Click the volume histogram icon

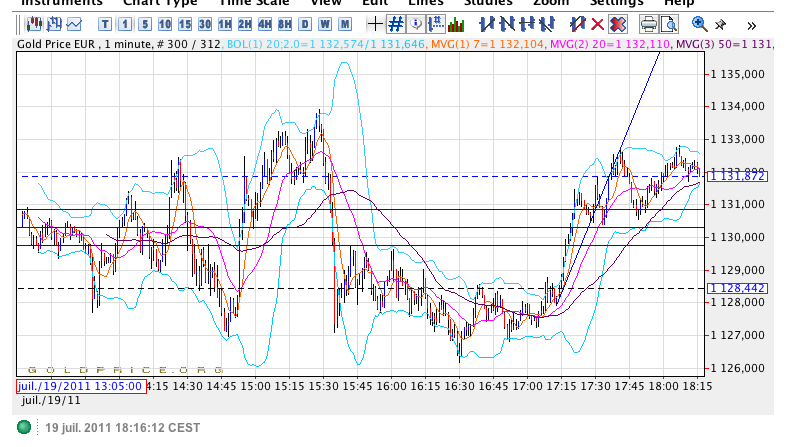[x=456, y=24]
